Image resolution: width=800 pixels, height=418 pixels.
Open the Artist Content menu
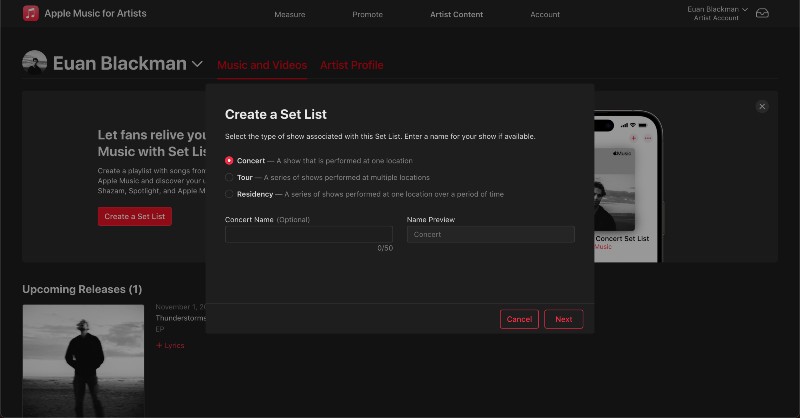(x=457, y=14)
